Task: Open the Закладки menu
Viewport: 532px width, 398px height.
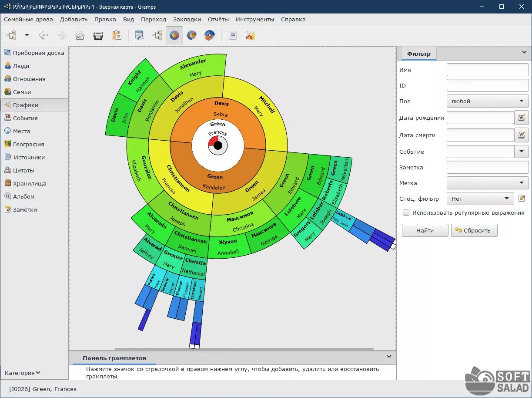Action: point(187,19)
